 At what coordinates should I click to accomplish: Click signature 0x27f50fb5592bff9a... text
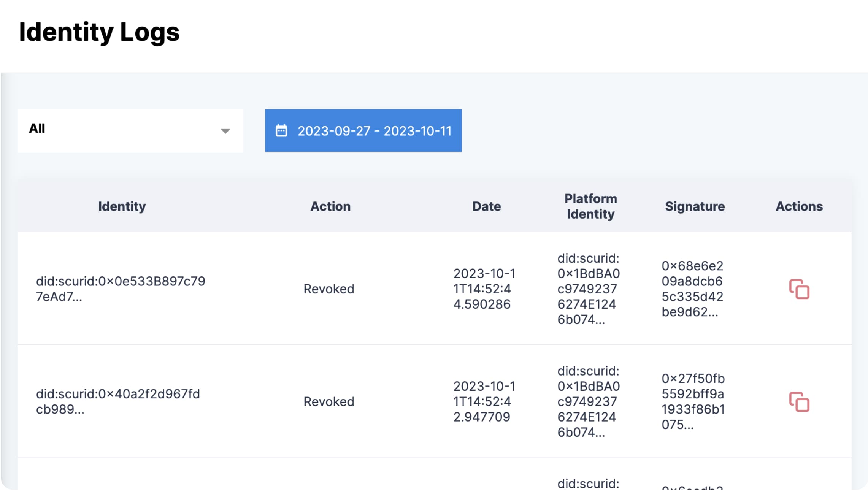693,401
